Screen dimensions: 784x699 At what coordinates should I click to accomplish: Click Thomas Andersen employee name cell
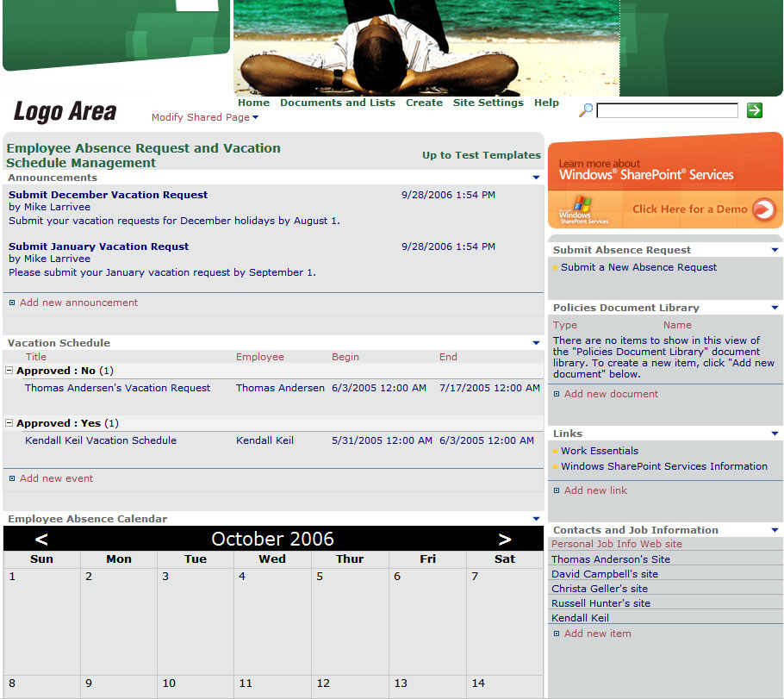[x=280, y=388]
